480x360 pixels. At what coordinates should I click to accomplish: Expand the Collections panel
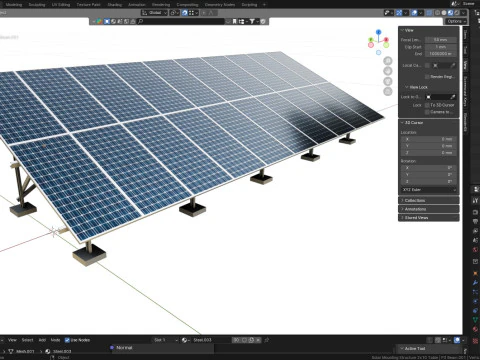click(428, 200)
